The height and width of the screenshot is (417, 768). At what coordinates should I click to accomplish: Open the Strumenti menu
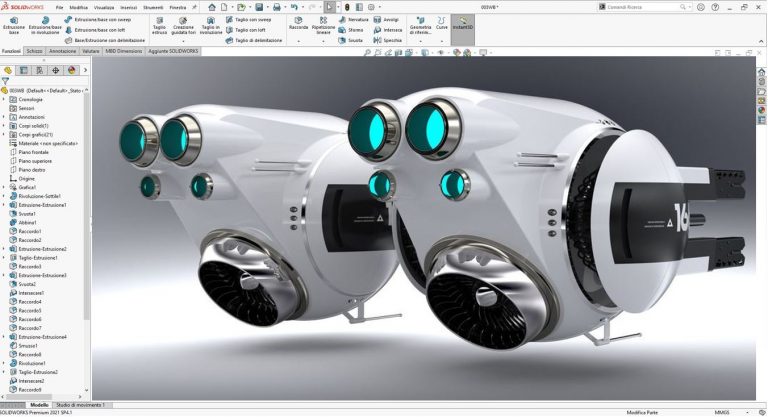pyautogui.click(x=152, y=7)
